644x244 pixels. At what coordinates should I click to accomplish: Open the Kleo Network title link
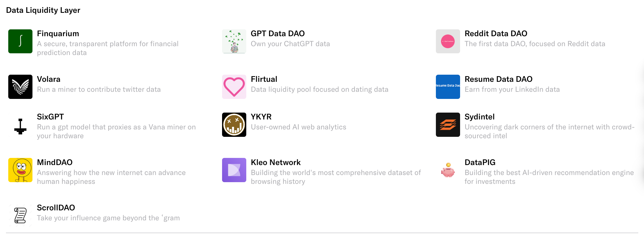point(276,162)
